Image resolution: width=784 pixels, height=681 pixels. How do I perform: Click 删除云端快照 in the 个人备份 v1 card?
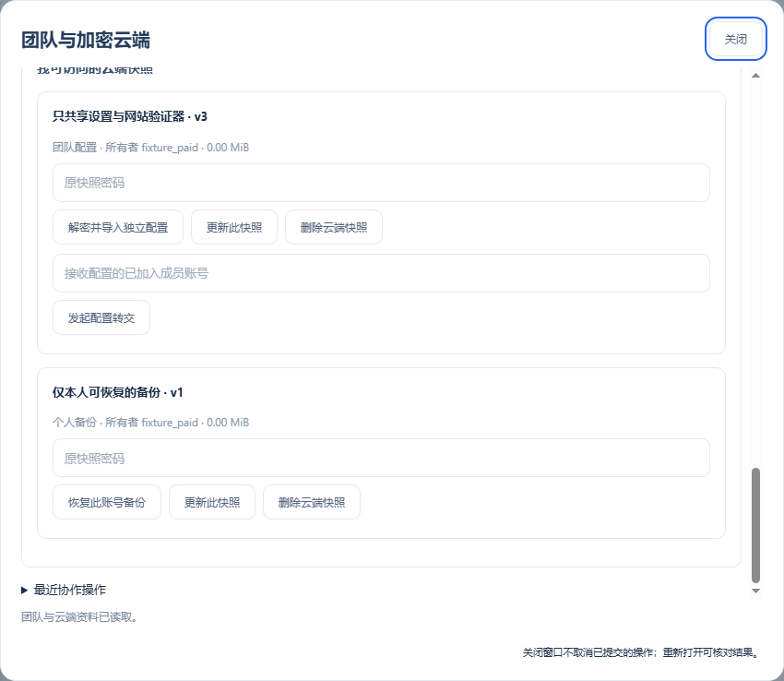(x=312, y=502)
